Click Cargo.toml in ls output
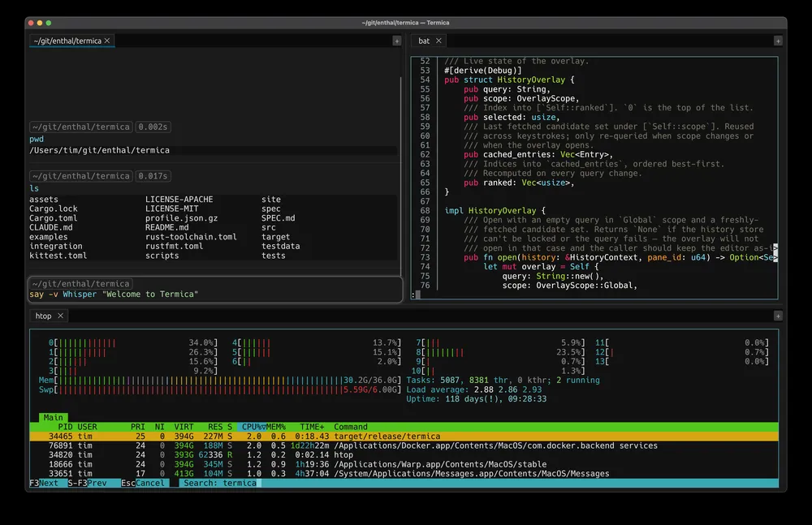The height and width of the screenshot is (525, 812). 54,218
